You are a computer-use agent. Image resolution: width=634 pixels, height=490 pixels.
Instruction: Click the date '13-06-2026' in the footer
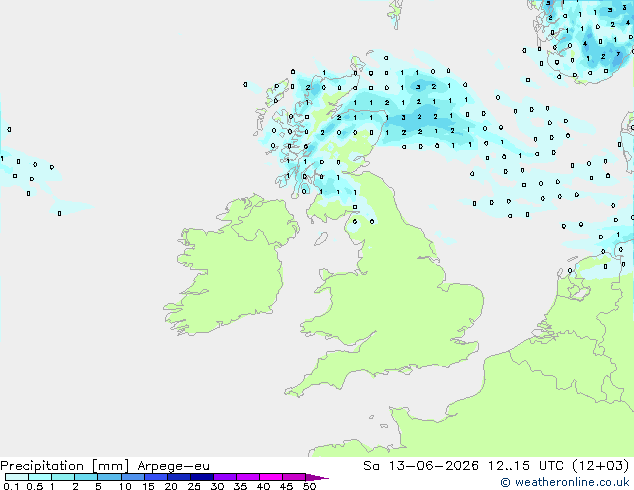(433, 465)
